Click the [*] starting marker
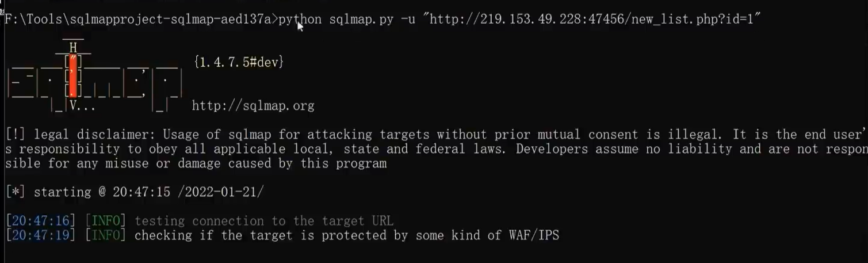 [x=16, y=192]
